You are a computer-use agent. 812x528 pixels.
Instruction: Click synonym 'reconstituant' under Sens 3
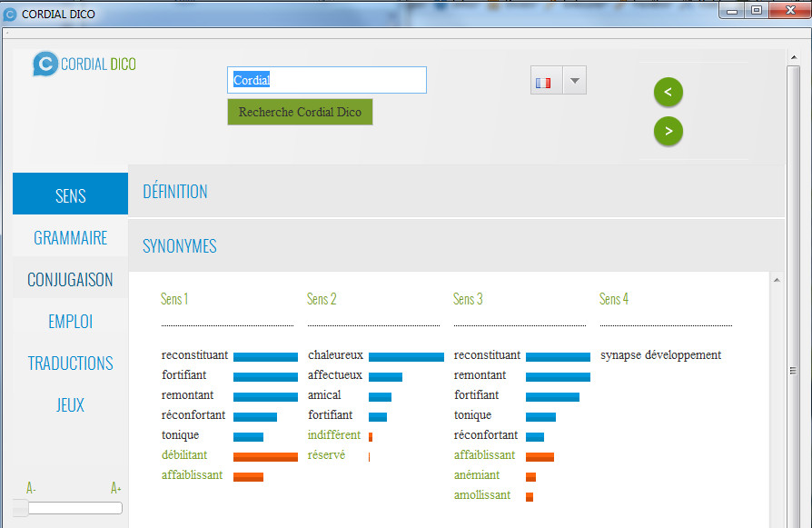click(488, 355)
